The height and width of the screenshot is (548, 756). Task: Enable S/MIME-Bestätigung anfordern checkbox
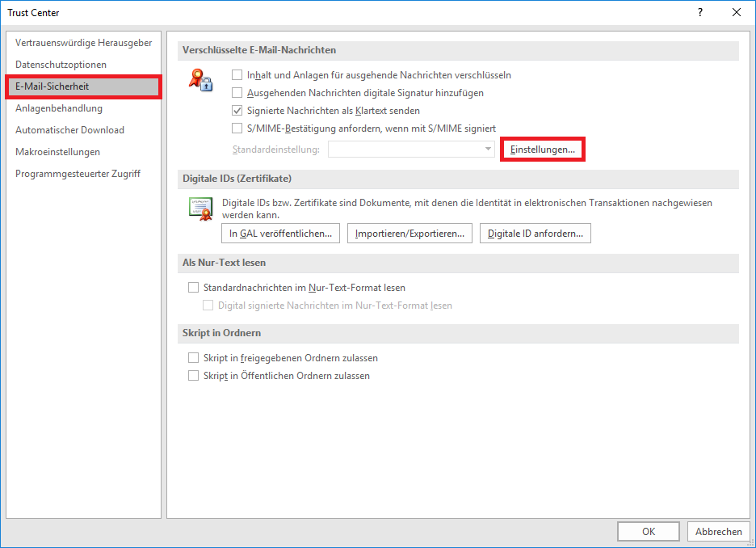tap(237, 129)
